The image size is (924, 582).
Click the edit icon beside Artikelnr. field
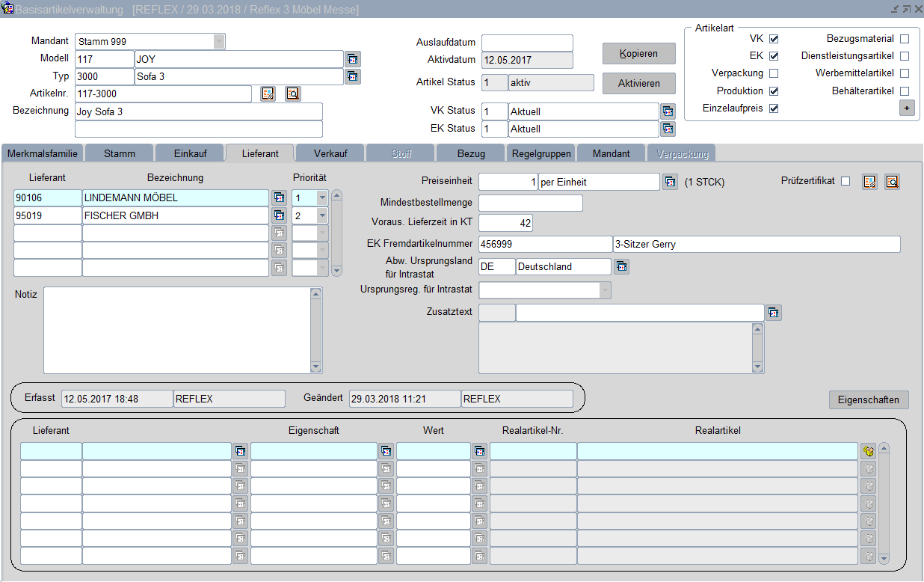pyautogui.click(x=268, y=94)
